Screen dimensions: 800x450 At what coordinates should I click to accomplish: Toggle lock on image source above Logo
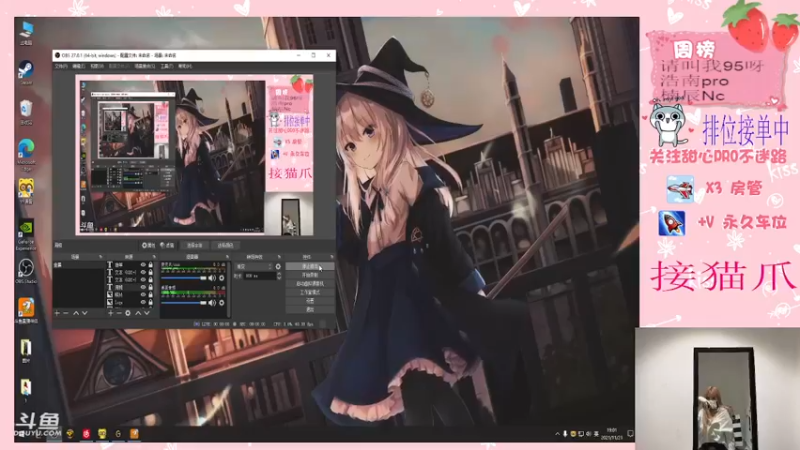pos(150,295)
